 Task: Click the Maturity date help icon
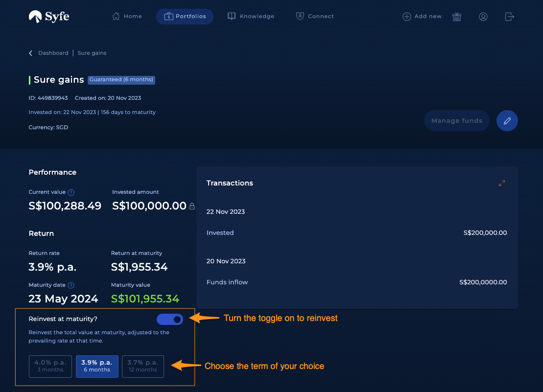71,285
